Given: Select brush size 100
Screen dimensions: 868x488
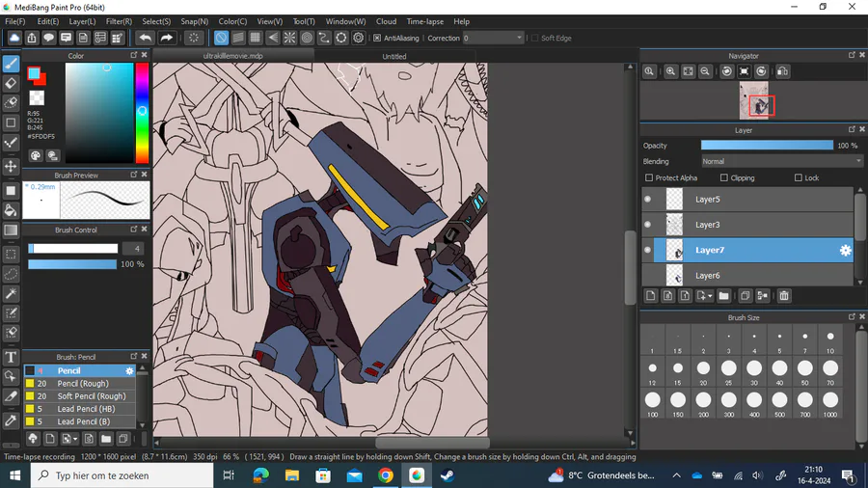Looking at the screenshot, I should tap(653, 403).
